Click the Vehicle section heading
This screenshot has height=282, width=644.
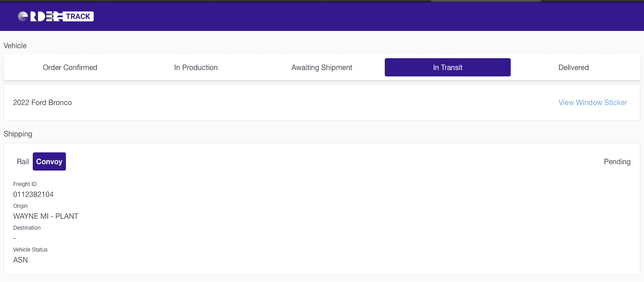15,45
